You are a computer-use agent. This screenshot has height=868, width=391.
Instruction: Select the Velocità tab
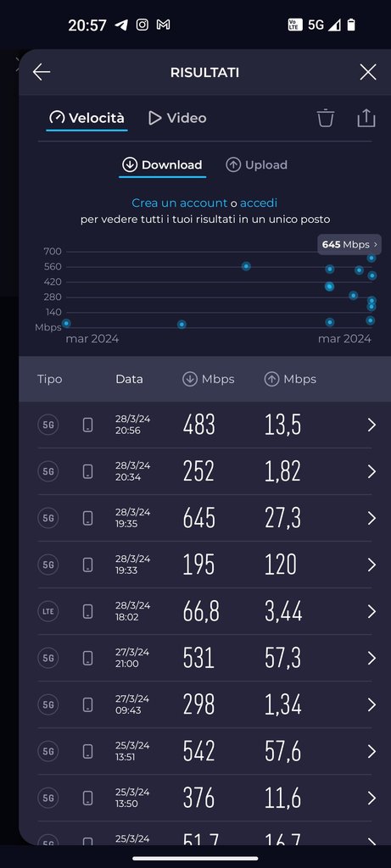coord(87,118)
